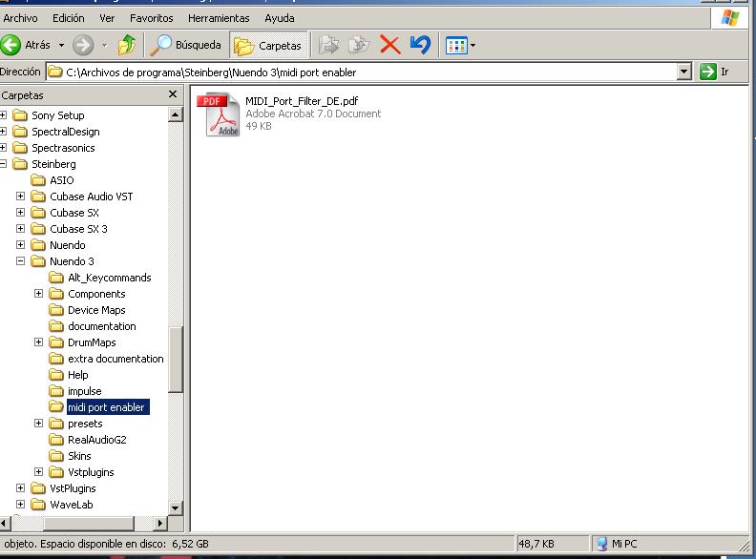Screen dimensions: 756x559
Task: Expand the SpectralDesign folder node
Action: [3, 131]
